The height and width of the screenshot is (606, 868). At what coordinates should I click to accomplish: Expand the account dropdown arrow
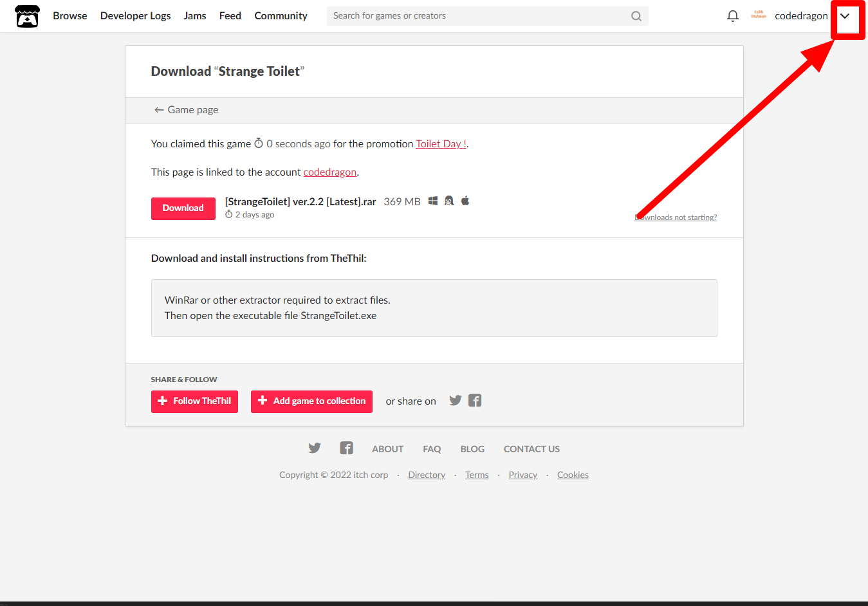tap(845, 17)
